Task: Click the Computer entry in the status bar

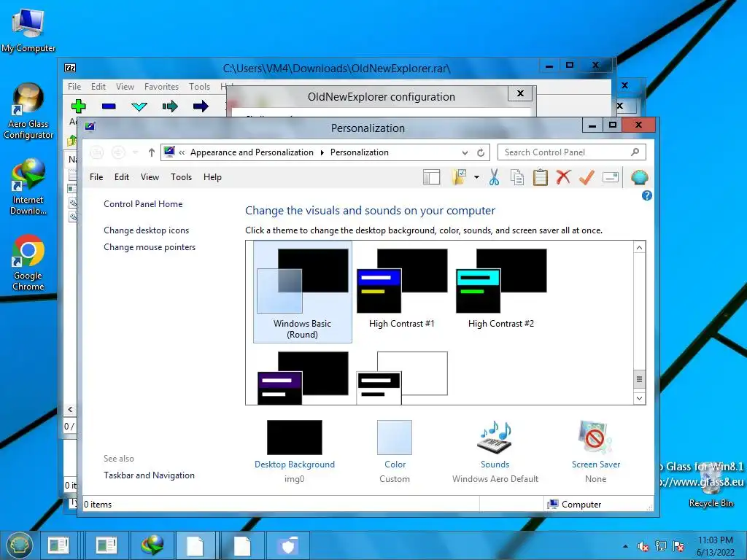Action: pos(574,505)
